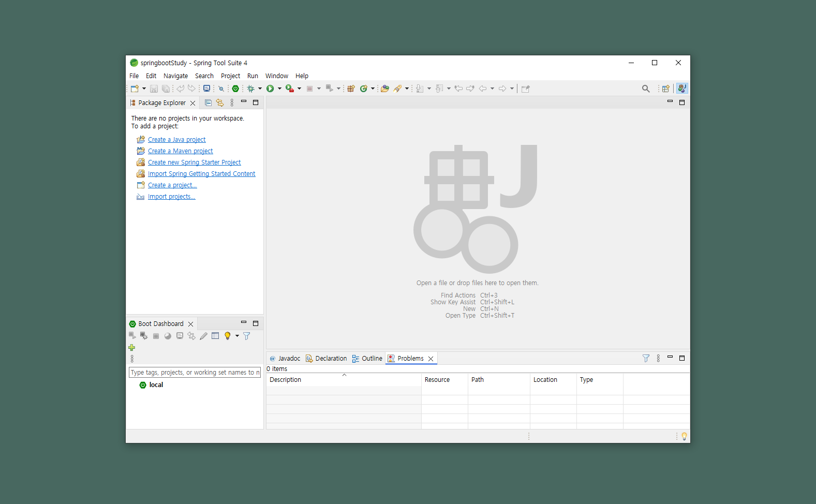This screenshot has height=504, width=816.
Task: Click the New Java Class icon
Action: tap(364, 88)
